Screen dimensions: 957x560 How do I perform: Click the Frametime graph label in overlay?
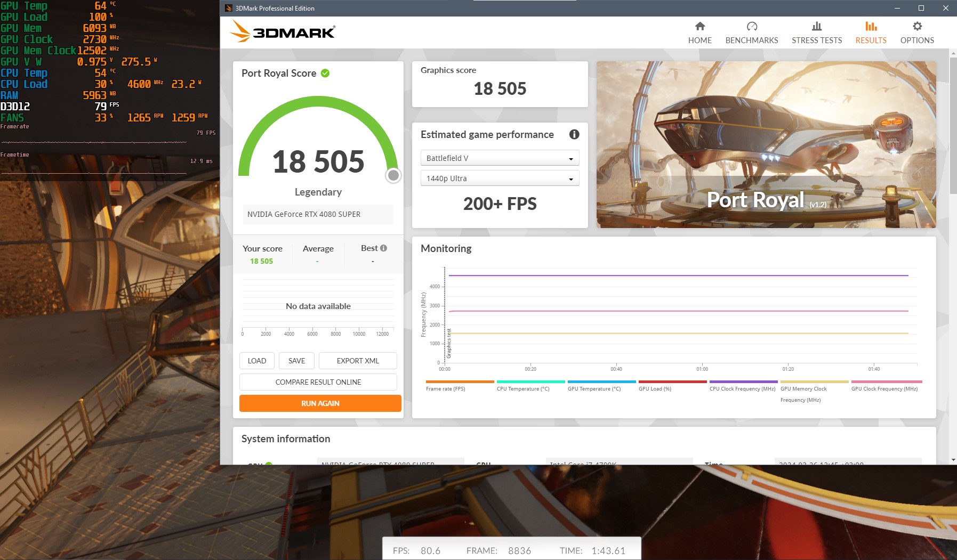[15, 155]
